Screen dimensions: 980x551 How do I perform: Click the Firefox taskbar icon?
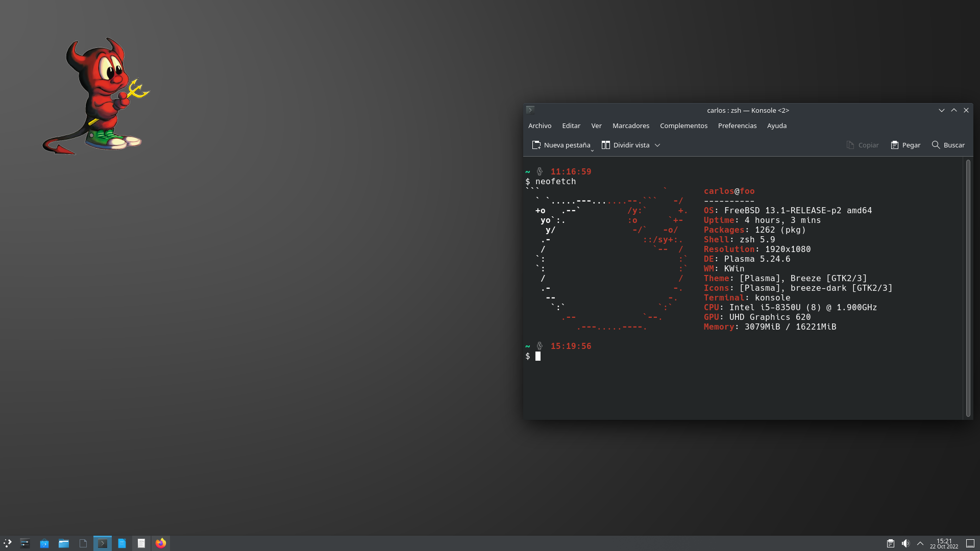161,543
